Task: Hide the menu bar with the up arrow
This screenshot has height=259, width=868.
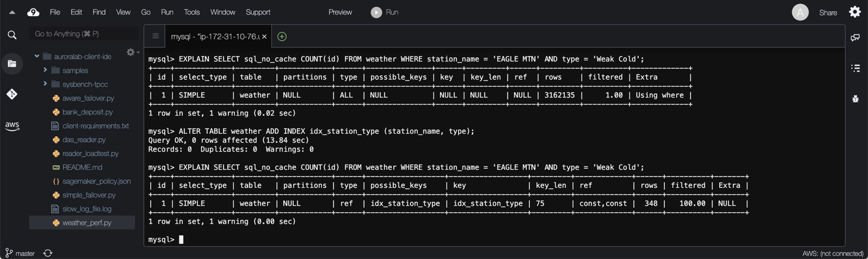Action: 12,12
